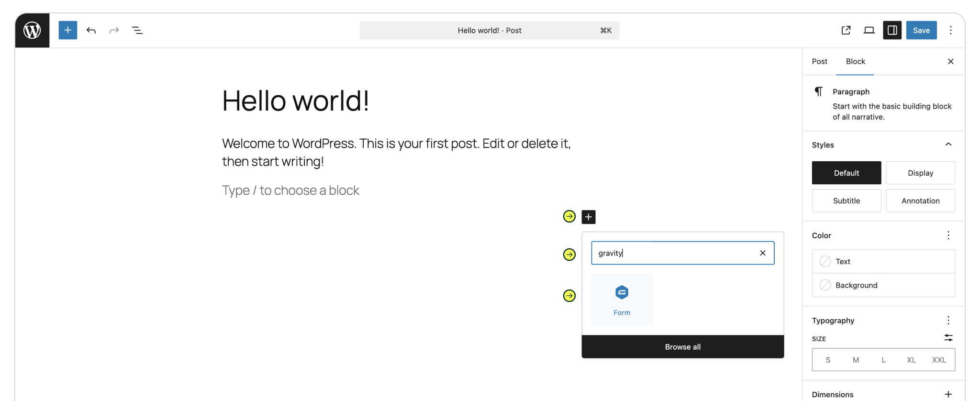Image resolution: width=980 pixels, height=401 pixels.
Task: Insert the Gravity Forms Form block
Action: point(622,300)
